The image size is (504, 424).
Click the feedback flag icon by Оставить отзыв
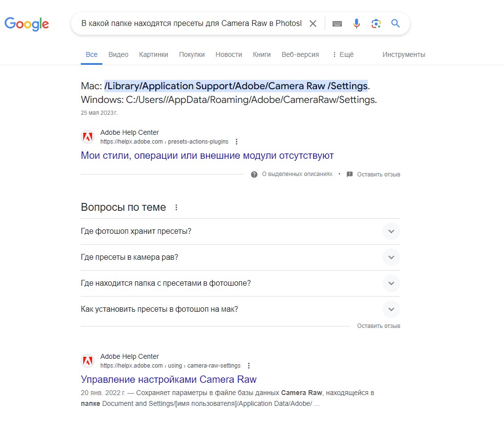350,175
